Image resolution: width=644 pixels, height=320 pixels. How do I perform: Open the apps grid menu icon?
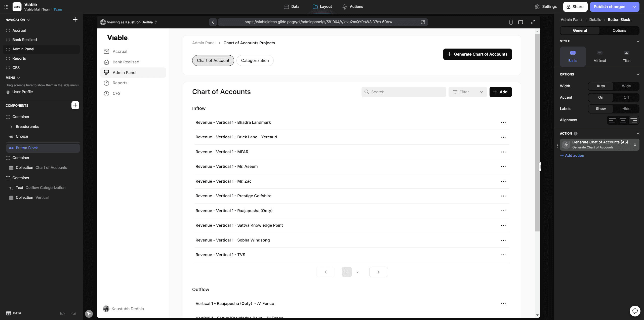[6, 7]
